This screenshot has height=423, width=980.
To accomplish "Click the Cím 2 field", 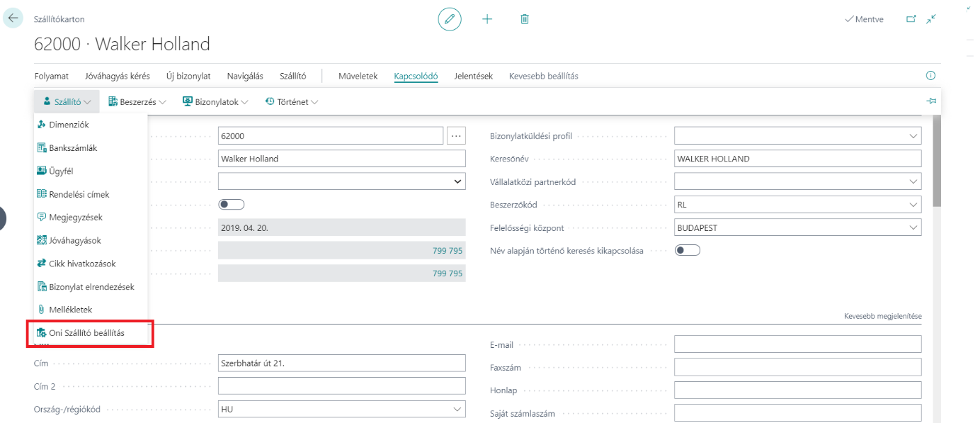I will (341, 385).
